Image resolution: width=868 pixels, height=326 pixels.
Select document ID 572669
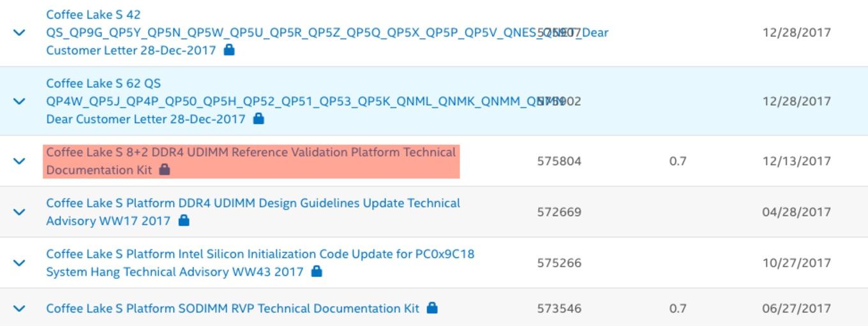coord(559,212)
